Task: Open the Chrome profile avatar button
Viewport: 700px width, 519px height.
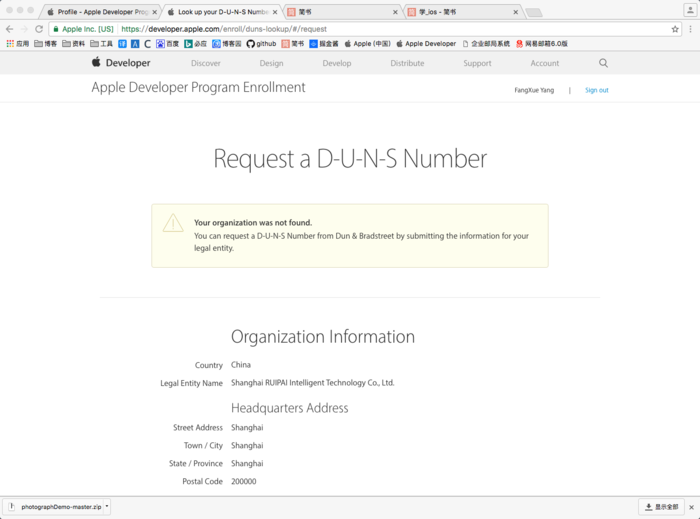Action: [690, 10]
